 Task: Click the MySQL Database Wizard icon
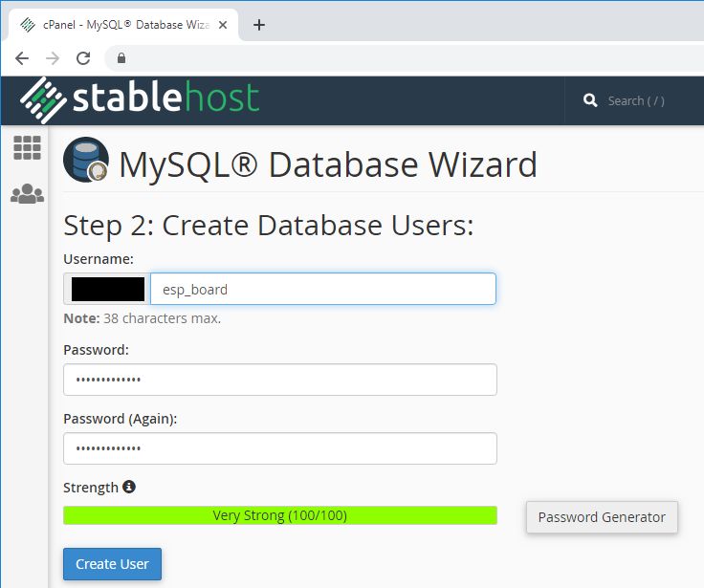pos(86,160)
